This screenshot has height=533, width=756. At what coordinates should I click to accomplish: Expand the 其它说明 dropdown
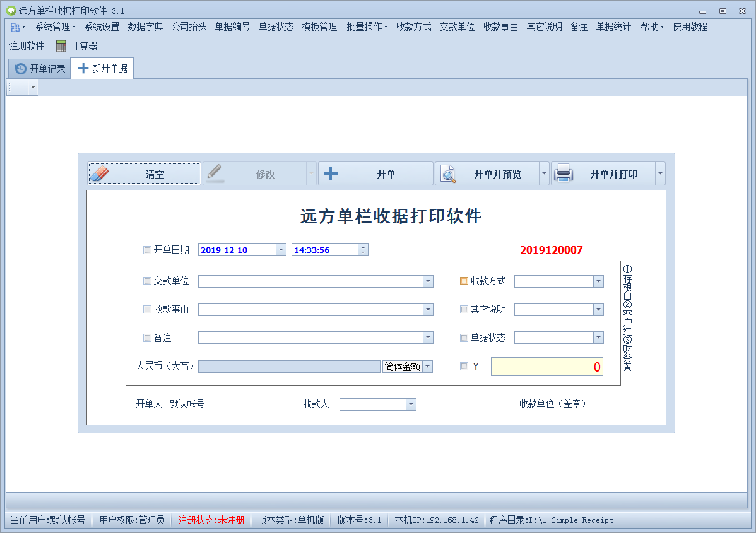[598, 309]
